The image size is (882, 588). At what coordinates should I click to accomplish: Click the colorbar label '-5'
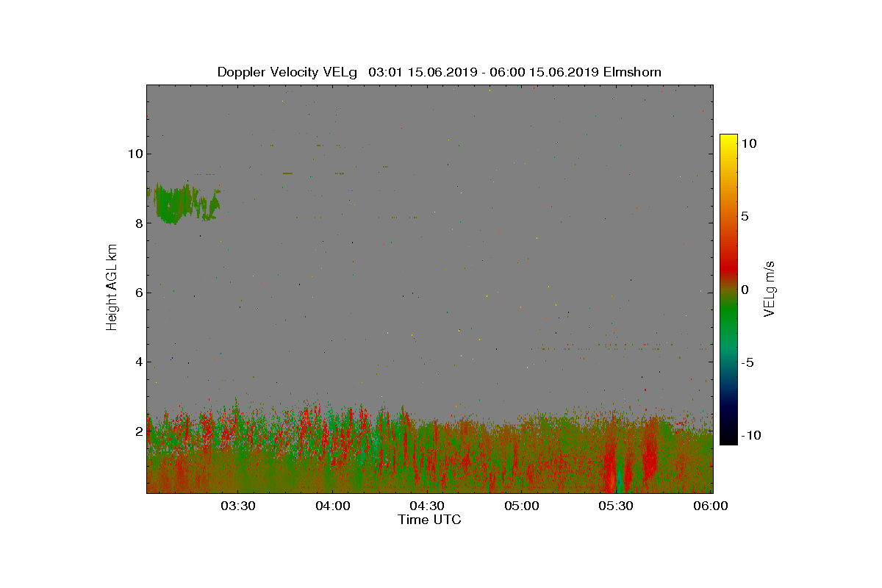(x=747, y=362)
